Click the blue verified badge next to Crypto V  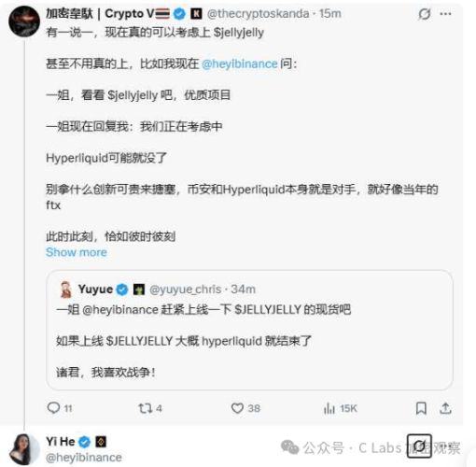point(179,14)
